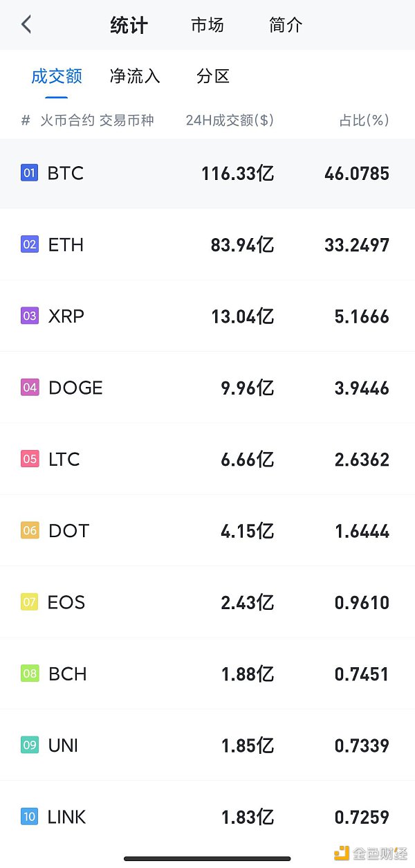Select the 成交额 sub-tab

click(x=57, y=76)
